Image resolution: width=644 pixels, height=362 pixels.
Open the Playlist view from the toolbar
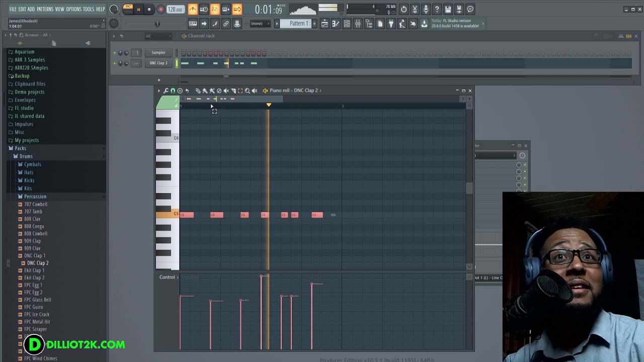(325, 24)
